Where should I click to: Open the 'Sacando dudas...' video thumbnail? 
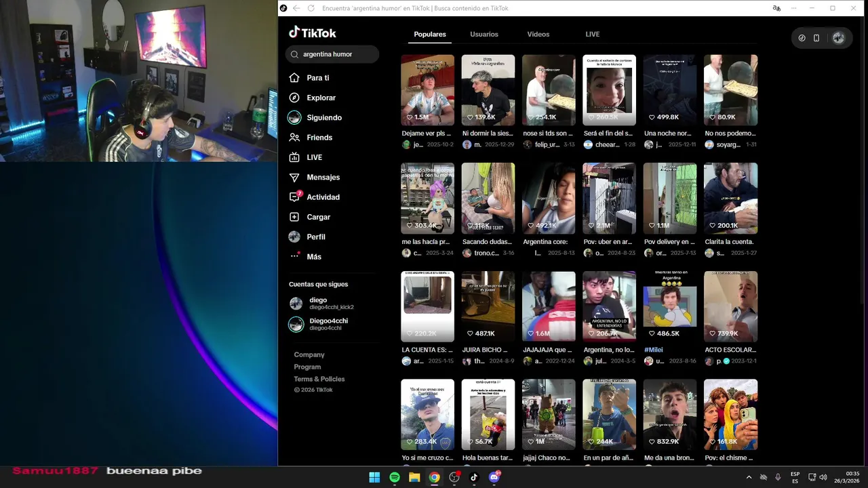click(488, 198)
